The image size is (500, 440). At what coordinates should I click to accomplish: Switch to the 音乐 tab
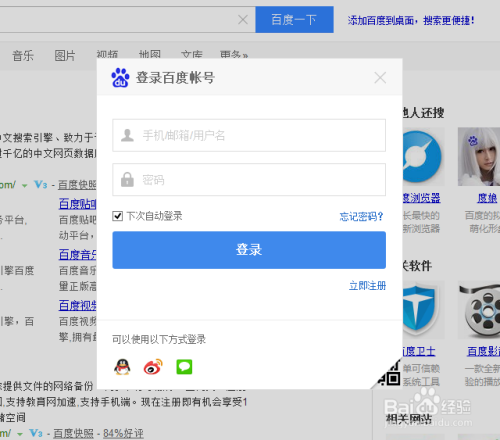(23, 55)
